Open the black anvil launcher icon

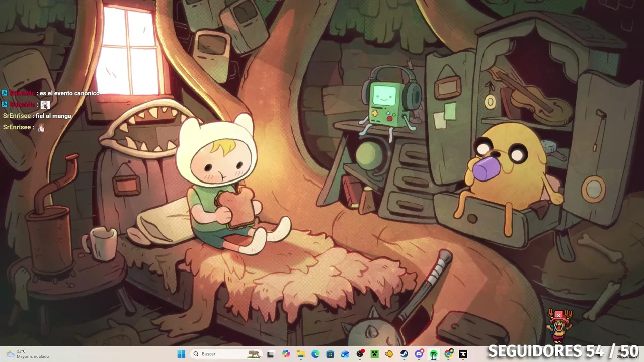click(x=463, y=354)
